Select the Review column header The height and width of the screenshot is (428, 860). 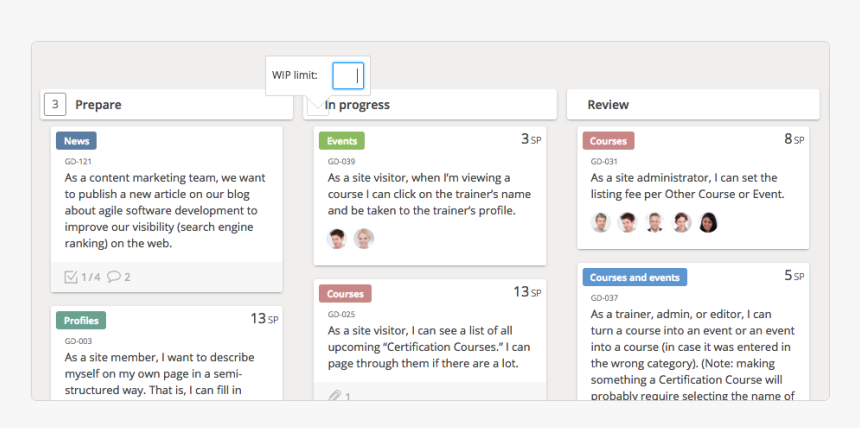(x=608, y=104)
